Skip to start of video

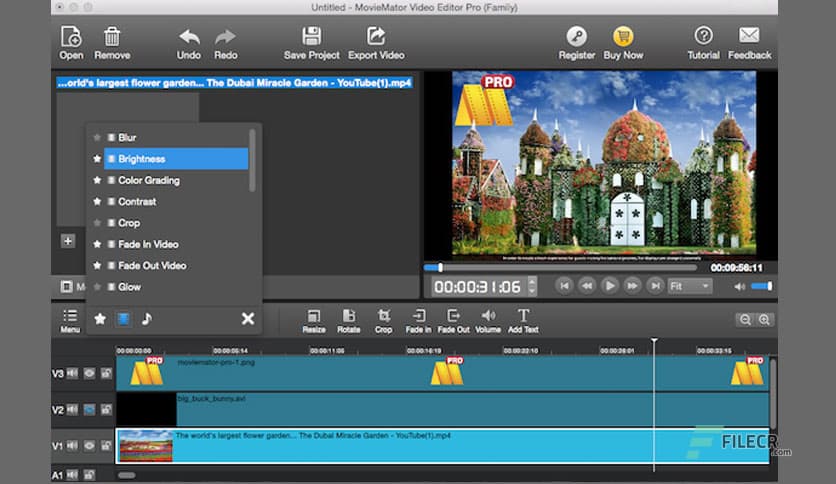(x=564, y=286)
